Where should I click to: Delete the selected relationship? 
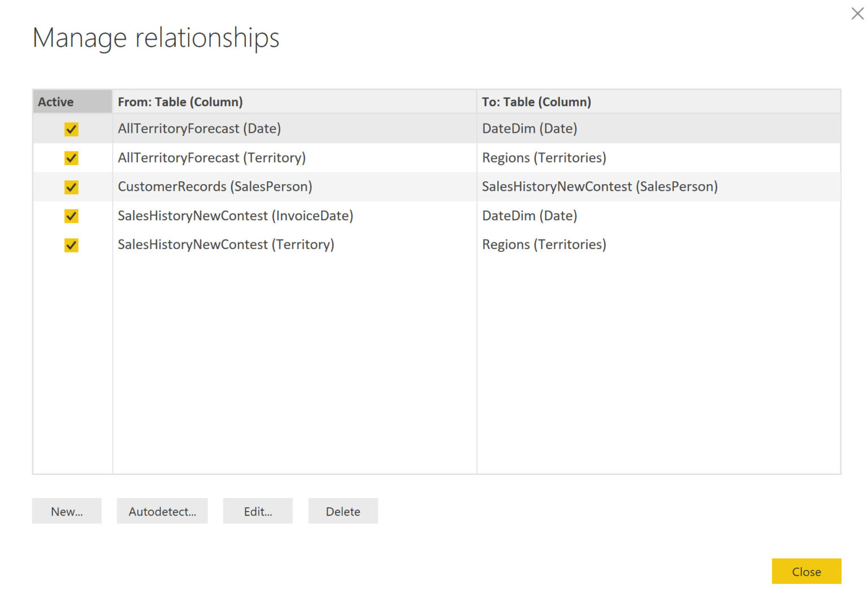[x=342, y=511]
